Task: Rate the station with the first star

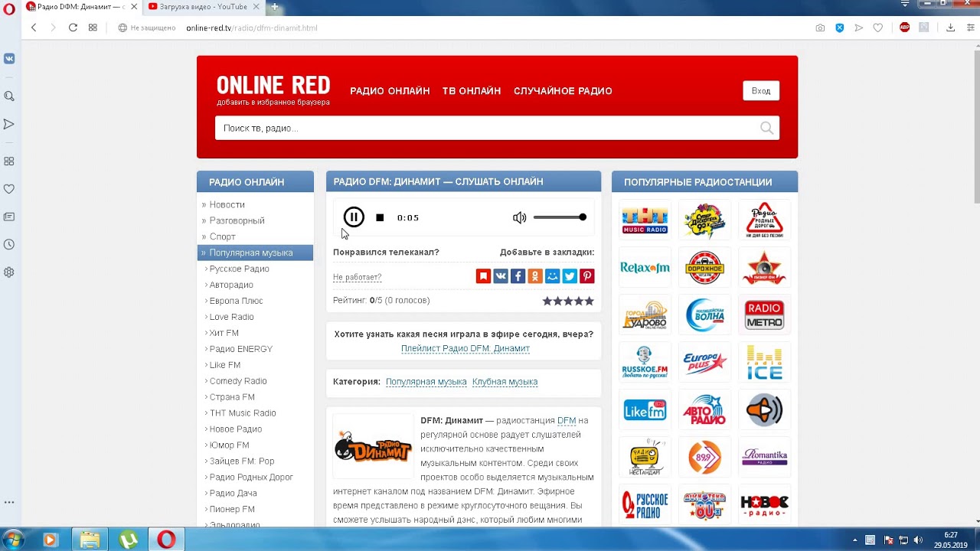Action: 547,301
